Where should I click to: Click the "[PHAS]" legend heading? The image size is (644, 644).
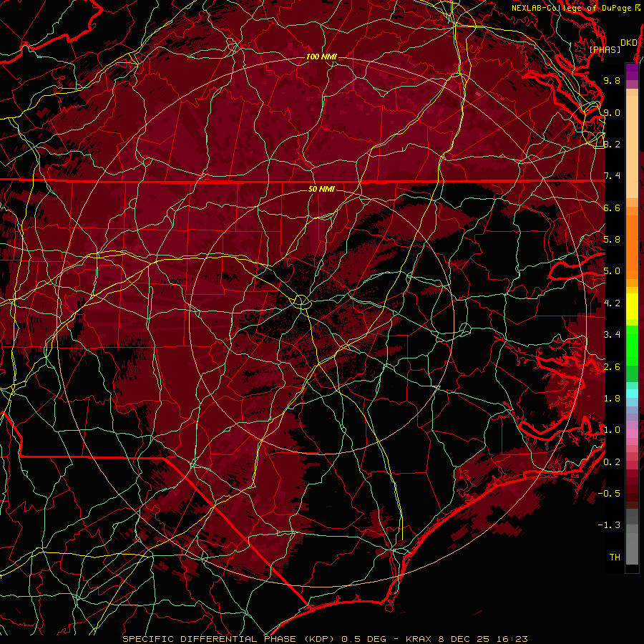coord(605,49)
